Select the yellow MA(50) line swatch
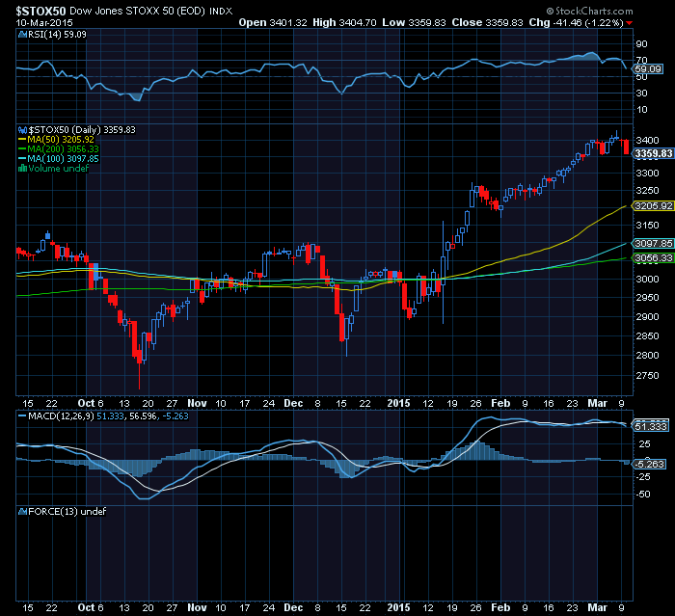This screenshot has height=616, width=675. tap(22, 140)
